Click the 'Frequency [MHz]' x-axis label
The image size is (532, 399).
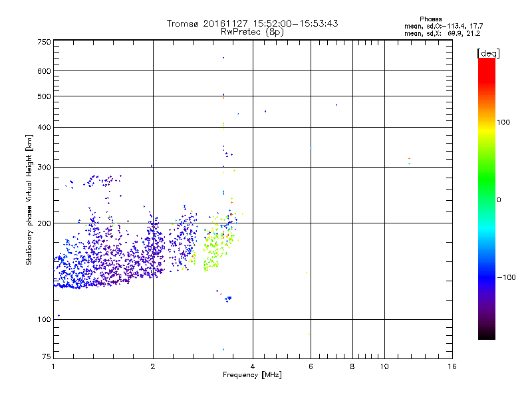coord(252,375)
